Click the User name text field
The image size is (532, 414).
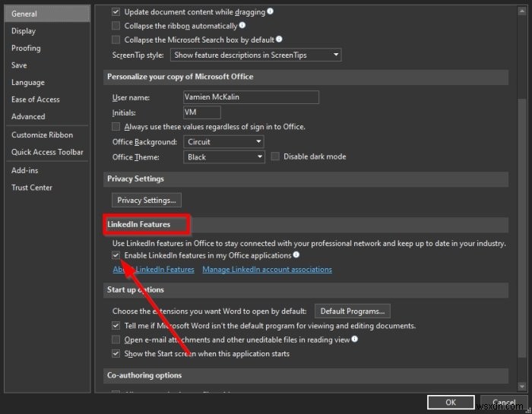[x=251, y=97]
